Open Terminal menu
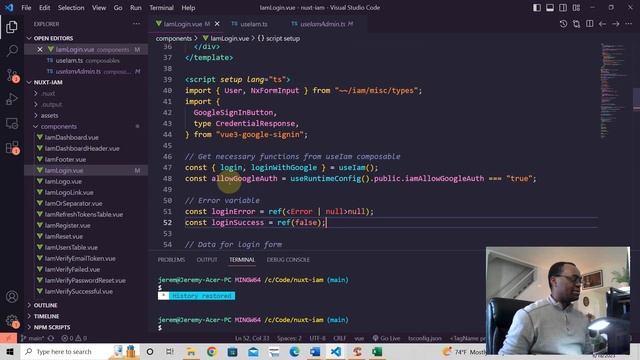Image resolution: width=640 pixels, height=360 pixels. coord(161,8)
